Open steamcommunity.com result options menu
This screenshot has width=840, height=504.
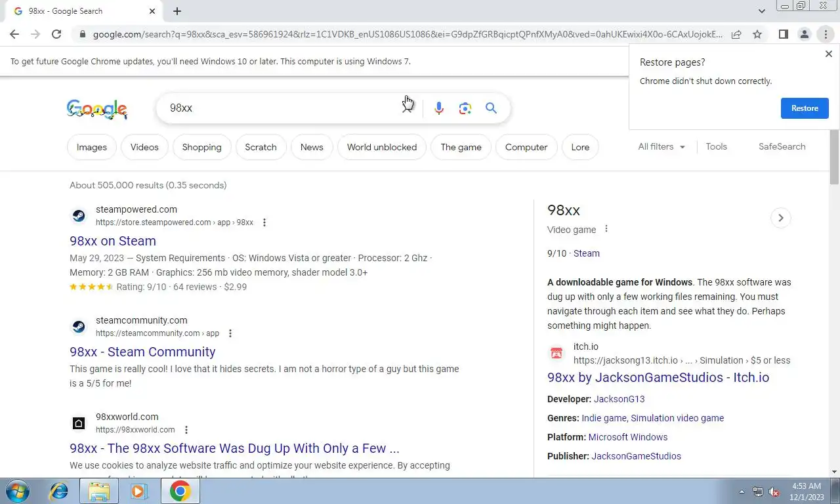coord(230,333)
